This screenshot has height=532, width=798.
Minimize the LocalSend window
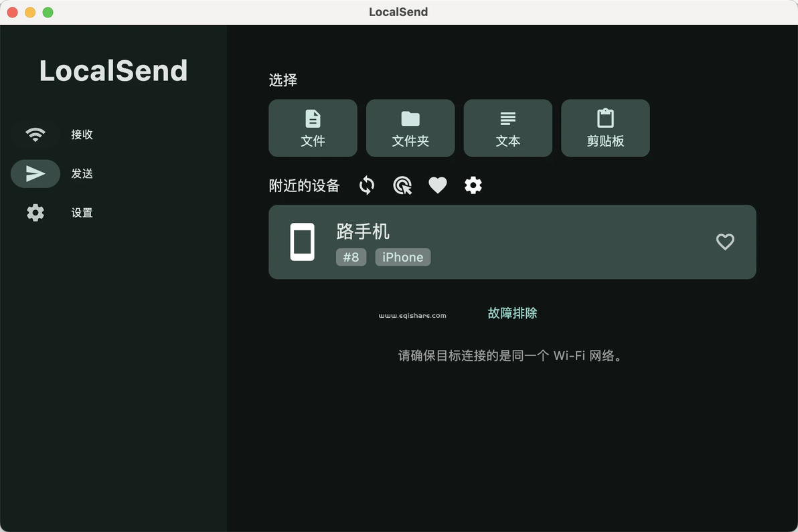tap(30, 12)
